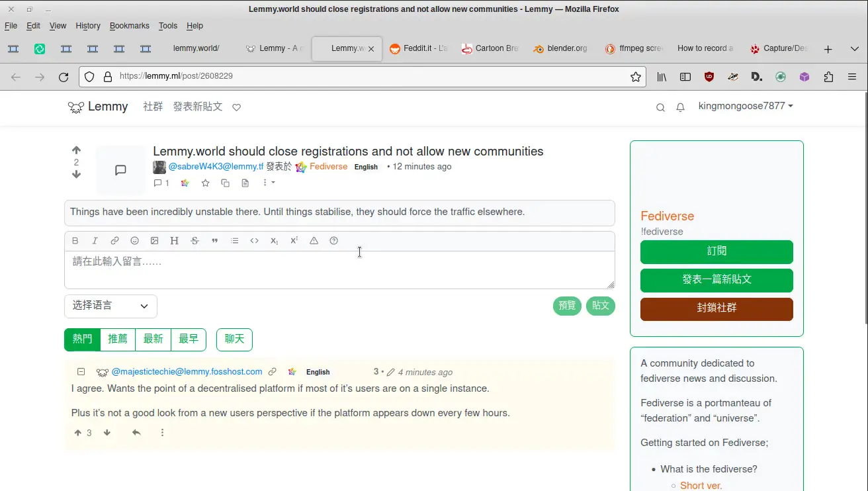Open the Bookmarks menu in Firefox
This screenshot has width=868, height=491.
point(129,26)
